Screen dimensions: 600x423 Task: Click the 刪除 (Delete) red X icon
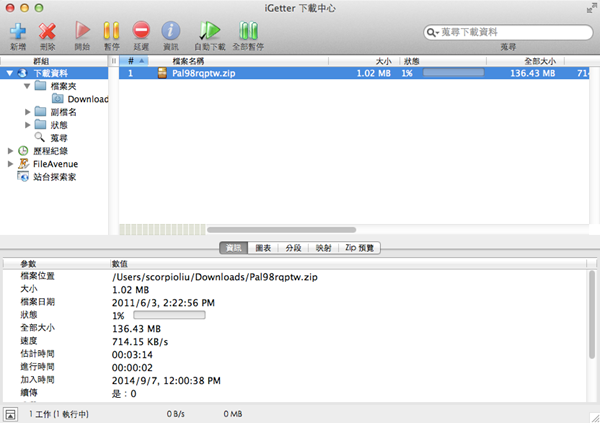(47, 31)
